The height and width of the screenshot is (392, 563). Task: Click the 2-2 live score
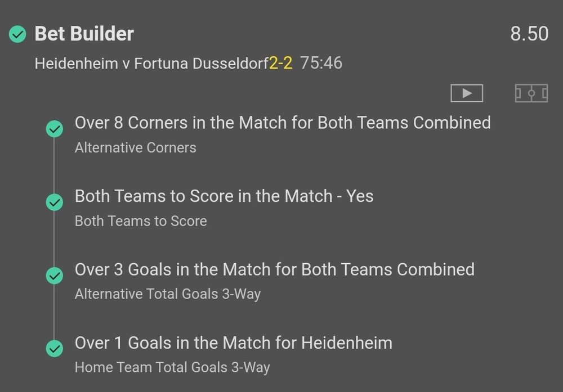click(x=280, y=63)
